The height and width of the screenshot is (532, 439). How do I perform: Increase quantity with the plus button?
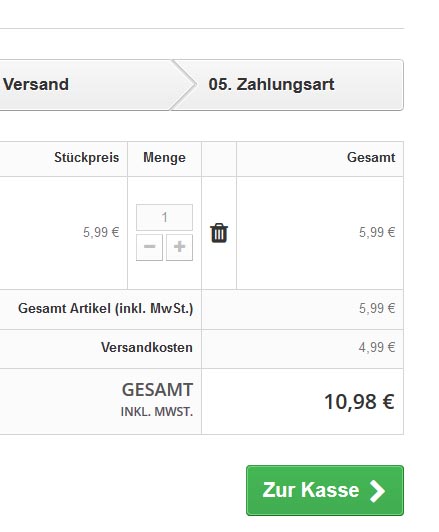point(179,247)
